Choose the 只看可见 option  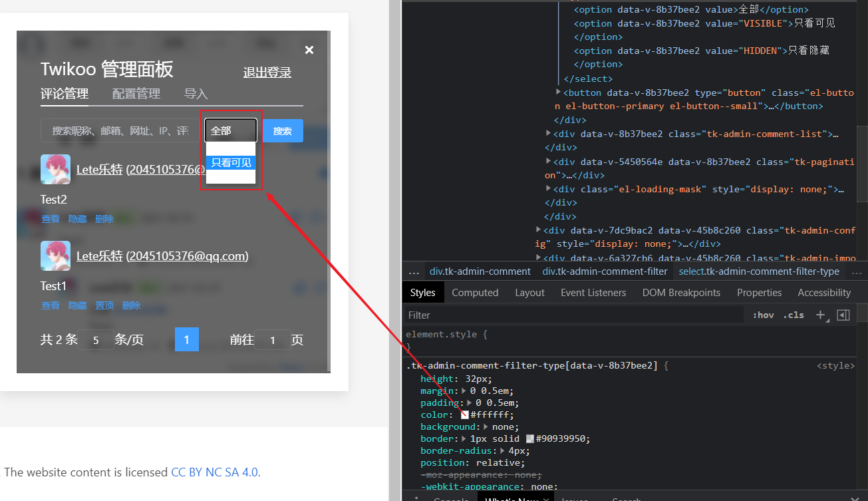[x=231, y=162]
